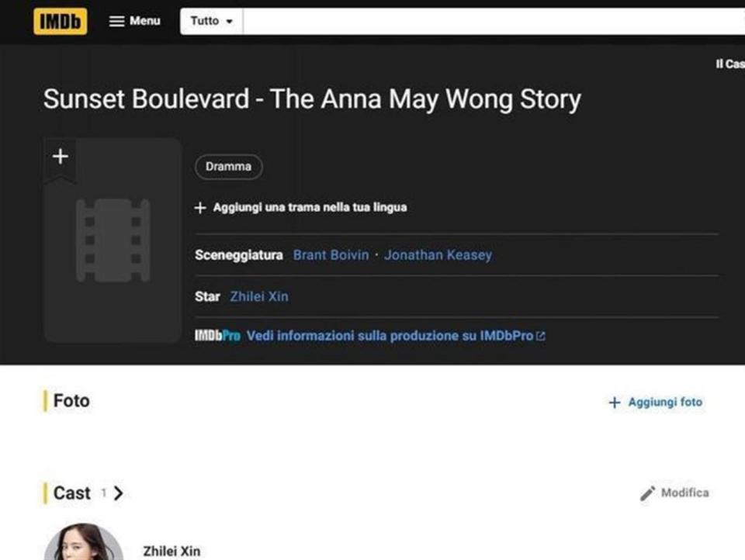Click the Foto section heading
The width and height of the screenshot is (745, 560).
click(71, 401)
